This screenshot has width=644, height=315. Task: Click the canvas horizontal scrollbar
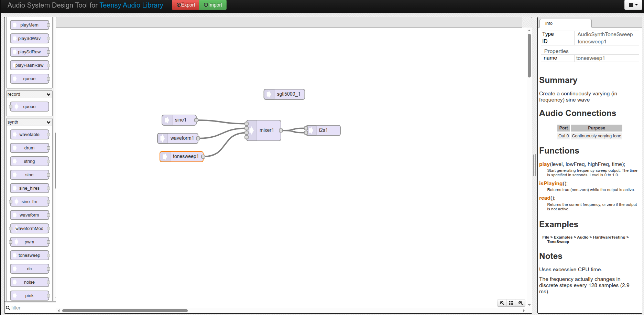point(125,311)
